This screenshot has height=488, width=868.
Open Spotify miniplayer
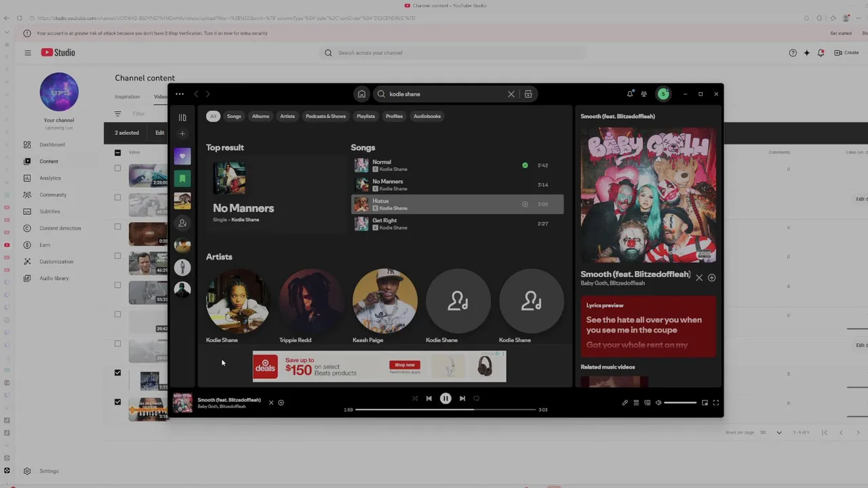[705, 403]
